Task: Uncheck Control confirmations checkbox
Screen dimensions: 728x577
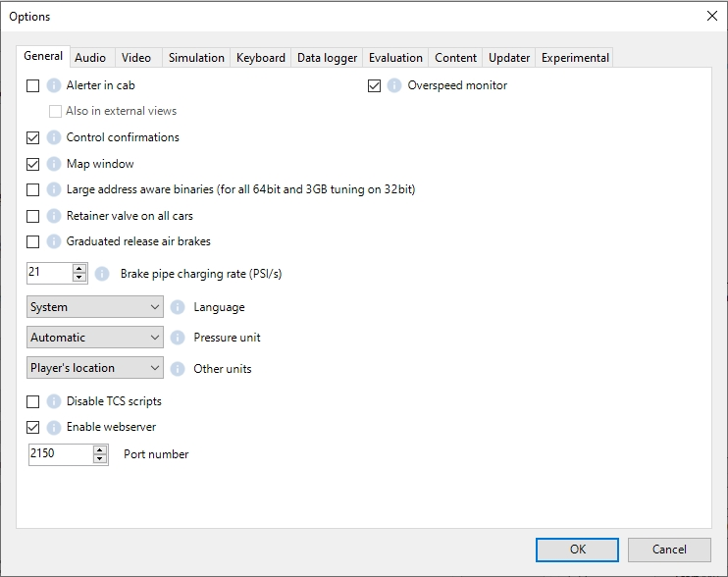Action: click(33, 137)
